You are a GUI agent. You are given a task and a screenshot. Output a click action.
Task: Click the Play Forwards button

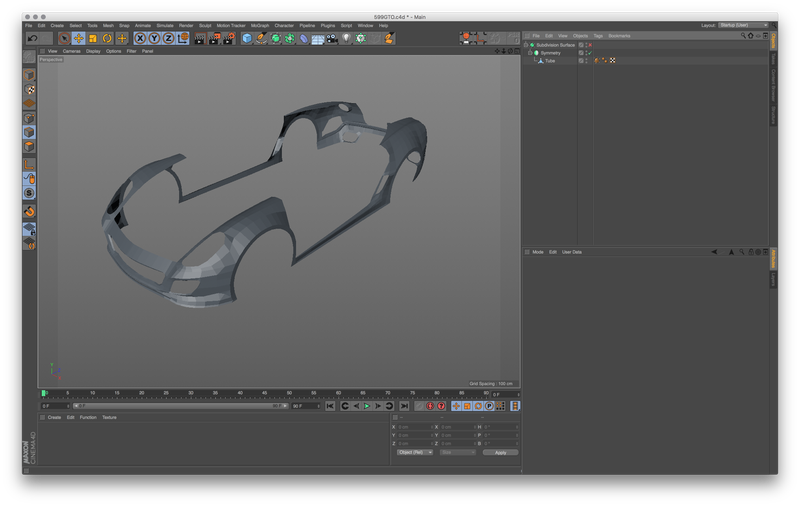(367, 406)
